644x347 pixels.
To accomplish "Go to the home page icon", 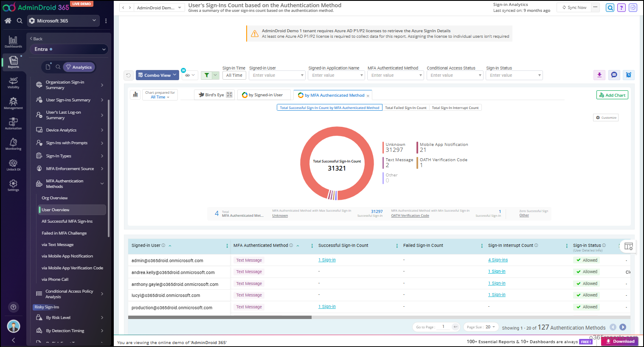I will tap(8, 20).
